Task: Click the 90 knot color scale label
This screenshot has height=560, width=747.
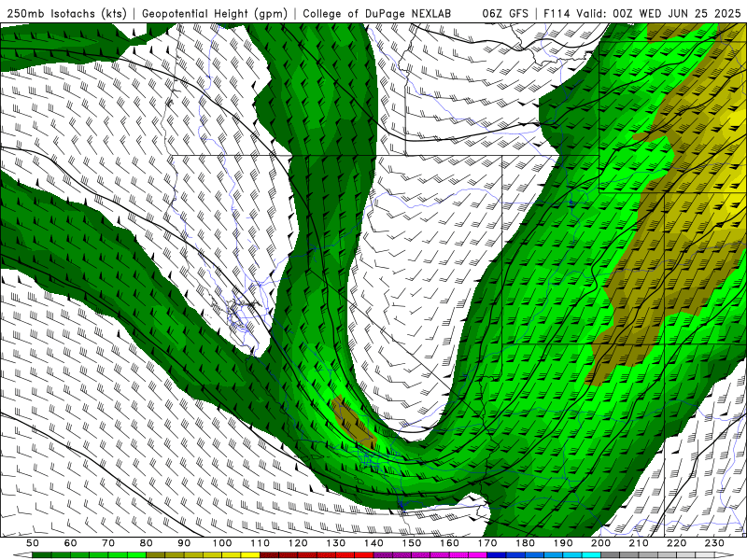Action: (184, 543)
